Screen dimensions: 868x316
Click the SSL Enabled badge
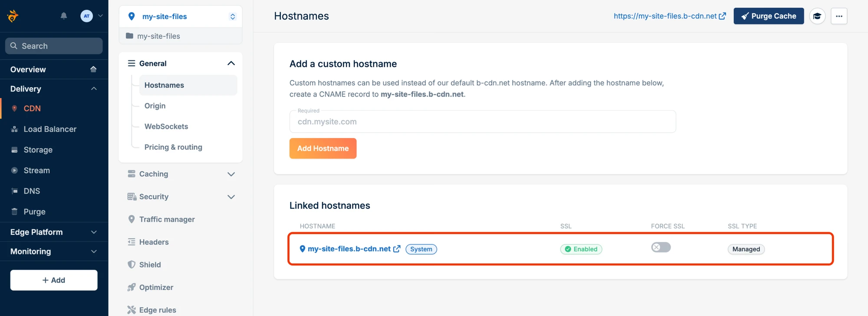click(x=581, y=249)
